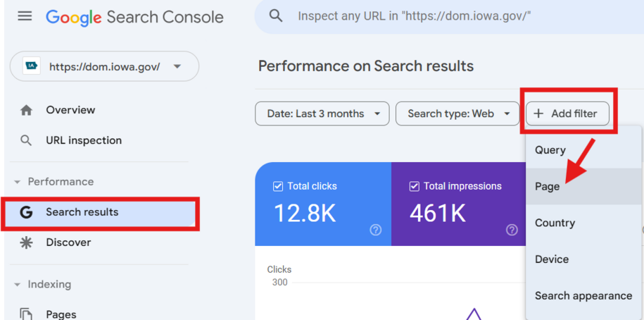Click the Performance on Search results heading
Image resolution: width=644 pixels, height=320 pixels.
tap(366, 66)
